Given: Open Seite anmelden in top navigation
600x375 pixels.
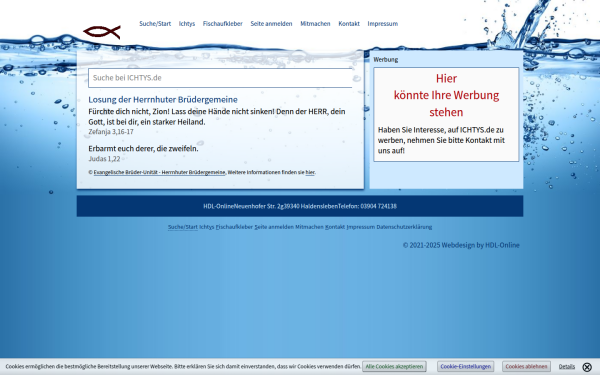Looking at the screenshot, I should (x=271, y=24).
